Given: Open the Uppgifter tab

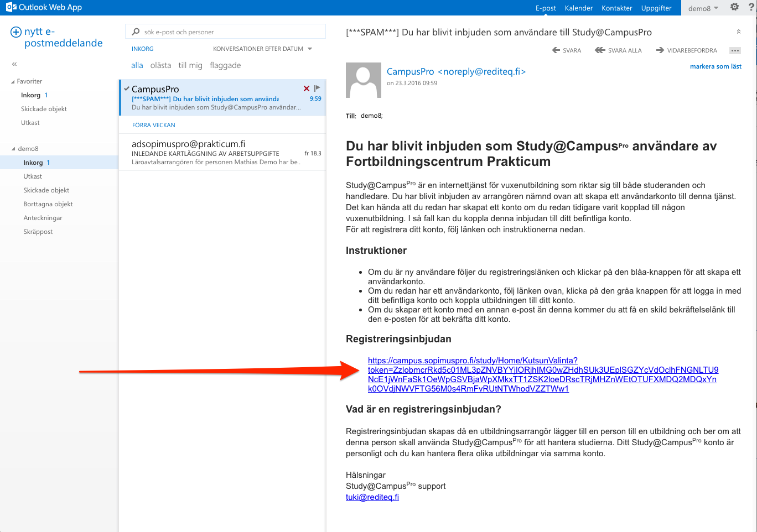Looking at the screenshot, I should [656, 8].
